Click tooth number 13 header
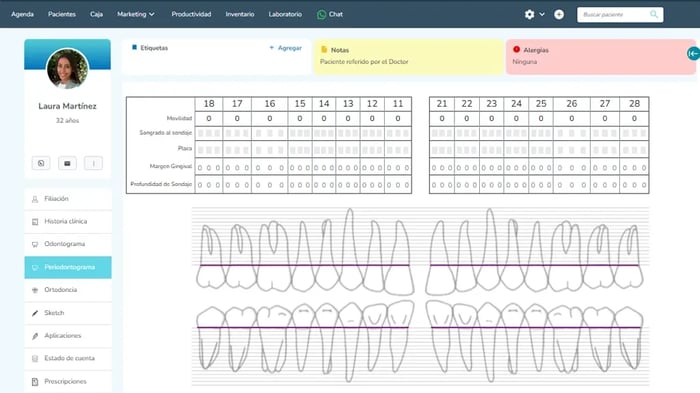 [x=348, y=104]
